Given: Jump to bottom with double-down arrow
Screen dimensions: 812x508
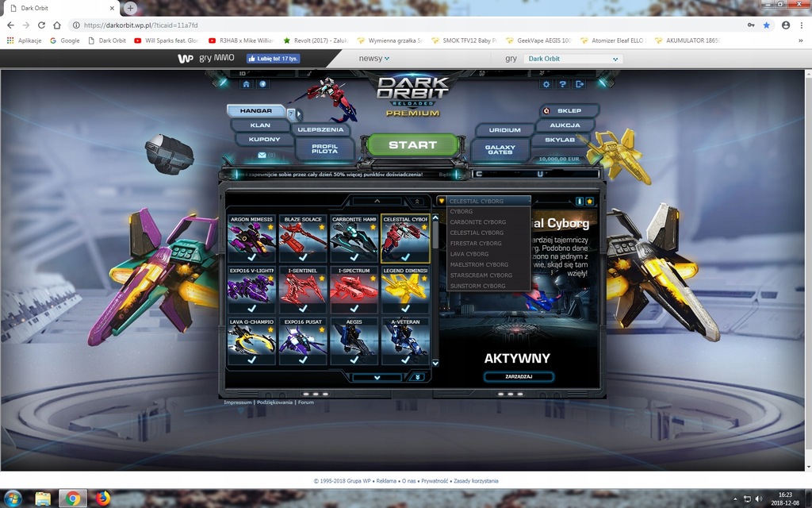Looking at the screenshot, I should coord(417,377).
